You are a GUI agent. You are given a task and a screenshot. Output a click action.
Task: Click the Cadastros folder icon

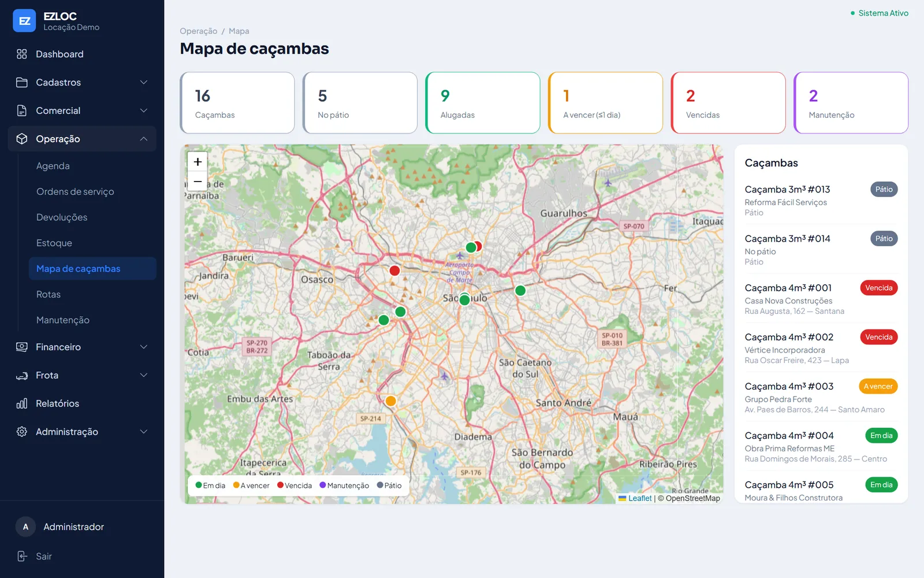coord(22,82)
